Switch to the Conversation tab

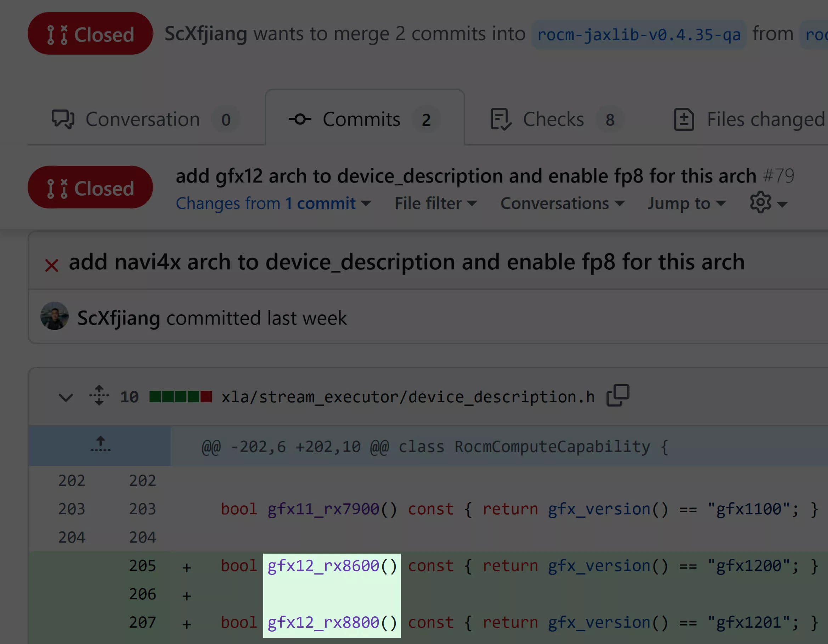click(x=142, y=119)
